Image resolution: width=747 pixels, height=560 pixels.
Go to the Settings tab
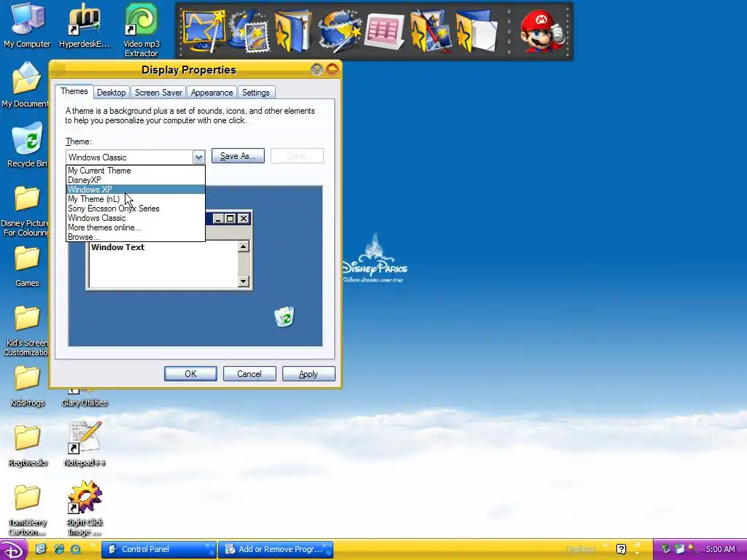click(256, 93)
